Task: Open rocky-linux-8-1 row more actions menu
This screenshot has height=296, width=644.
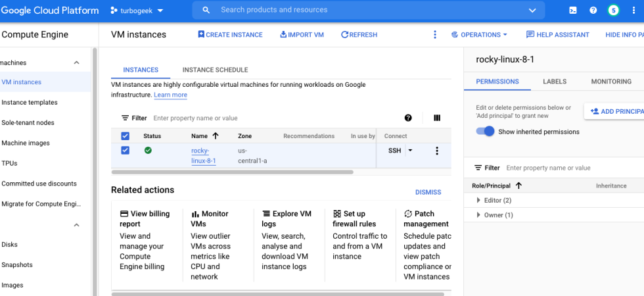Action: pos(437,151)
